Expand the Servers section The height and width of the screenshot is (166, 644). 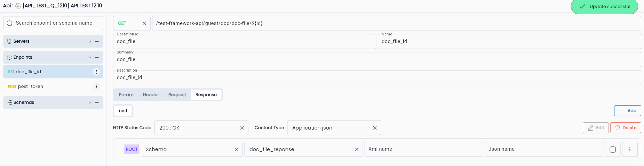(x=90, y=41)
